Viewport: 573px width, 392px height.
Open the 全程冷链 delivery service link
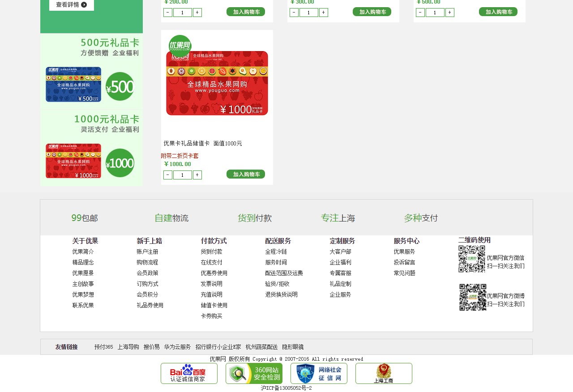pos(276,252)
